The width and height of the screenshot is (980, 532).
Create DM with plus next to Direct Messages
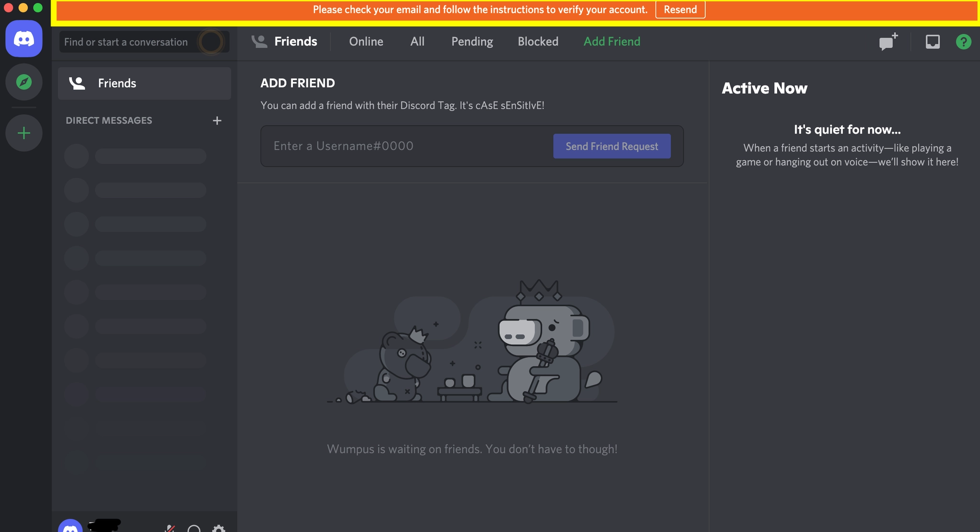217,121
